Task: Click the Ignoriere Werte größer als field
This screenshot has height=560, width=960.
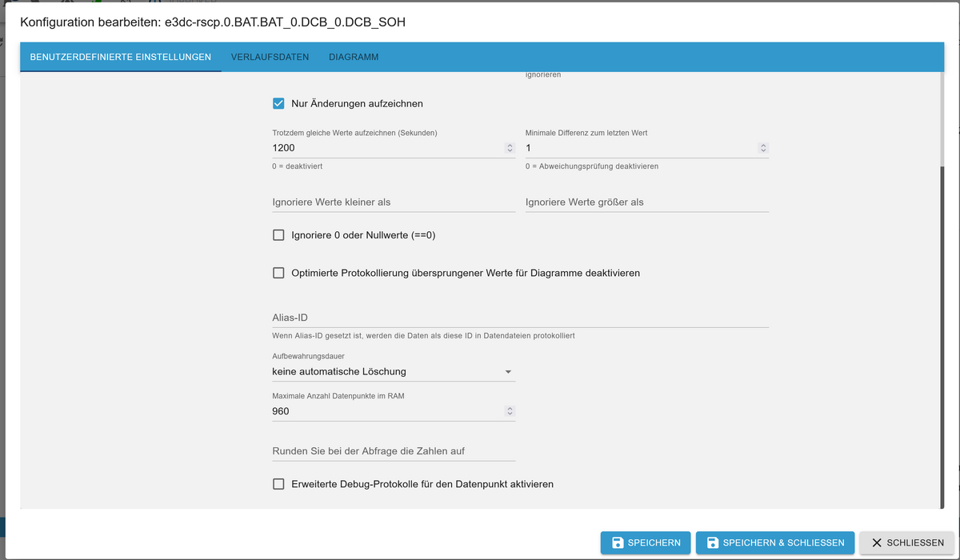Action: (x=646, y=202)
